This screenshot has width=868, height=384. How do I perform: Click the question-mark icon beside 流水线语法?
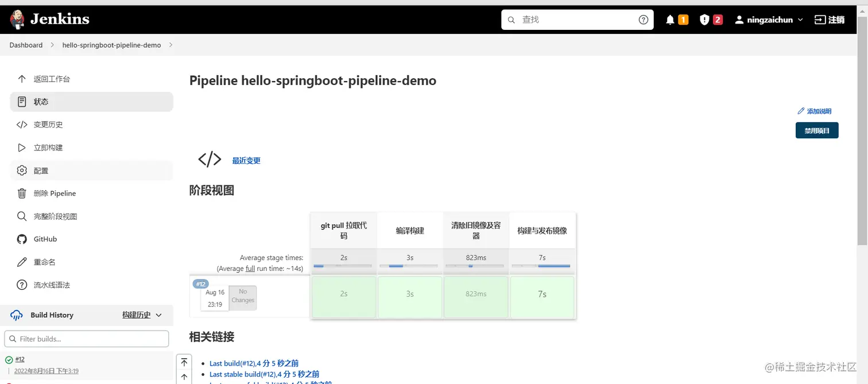[x=22, y=285]
